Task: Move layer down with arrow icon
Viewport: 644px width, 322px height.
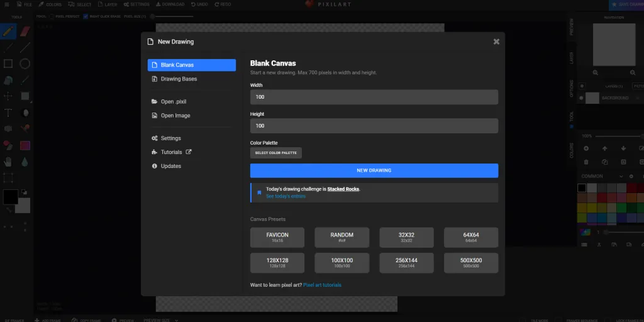Action: click(x=623, y=148)
